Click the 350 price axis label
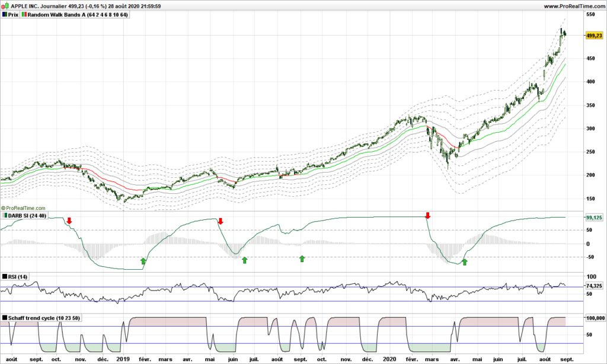The width and height of the screenshot is (607, 364). (x=590, y=106)
